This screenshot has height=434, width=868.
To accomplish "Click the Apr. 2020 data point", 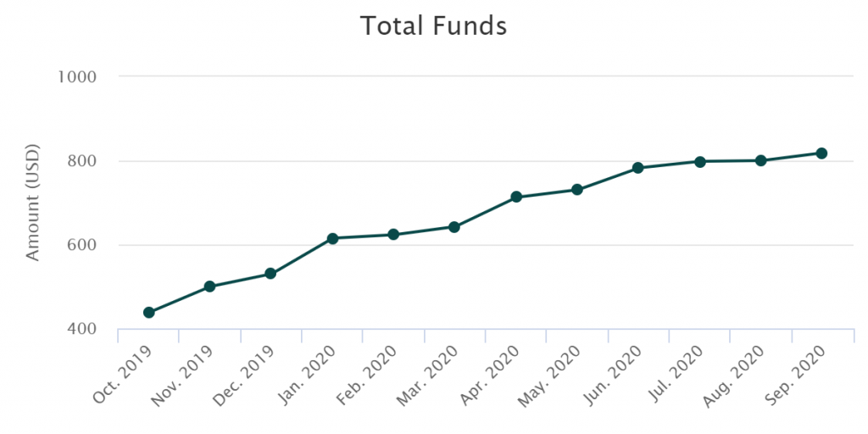I will (x=516, y=198).
